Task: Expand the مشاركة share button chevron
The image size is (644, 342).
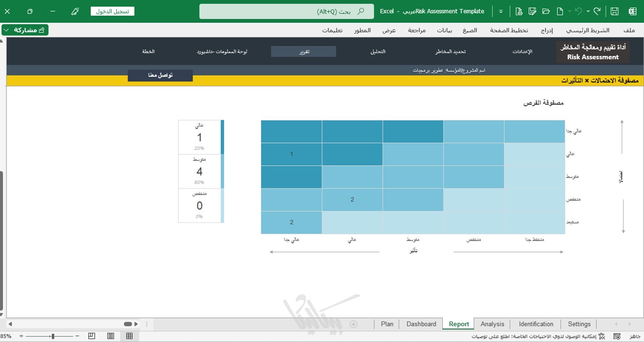Action: [x=6, y=30]
